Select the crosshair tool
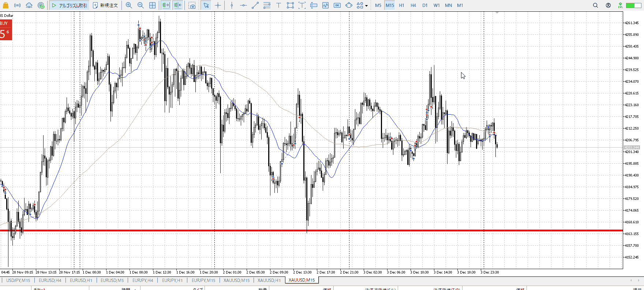Viewport: 644px width, 290px height. pos(218,5)
